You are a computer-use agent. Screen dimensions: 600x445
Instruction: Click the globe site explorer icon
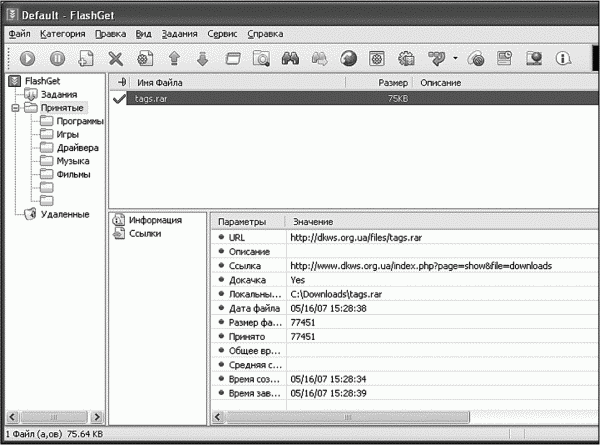coord(348,59)
